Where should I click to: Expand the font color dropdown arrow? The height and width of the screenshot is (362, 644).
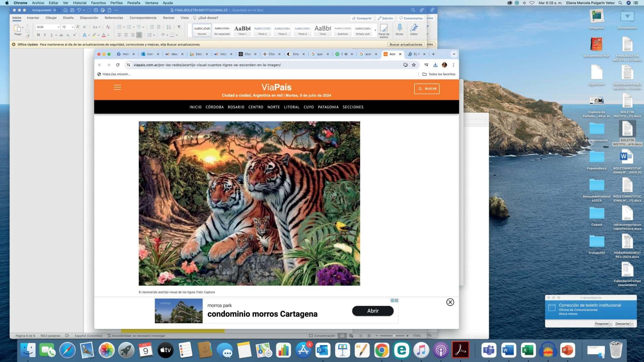[108, 35]
